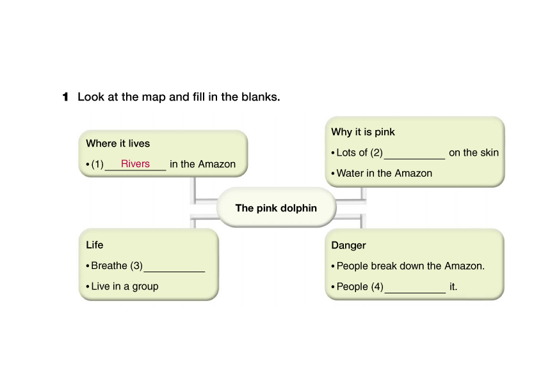Click the Live in a group bullet
This screenshot has height=392, width=559.
click(x=124, y=286)
